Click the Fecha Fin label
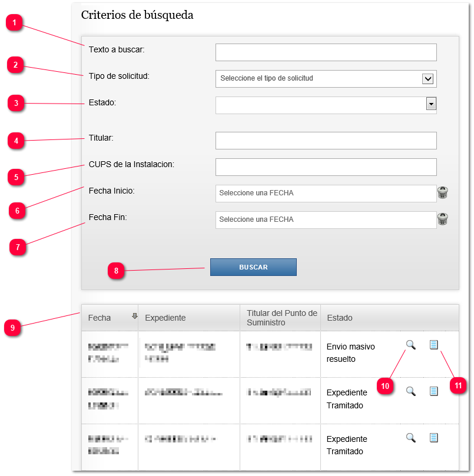Image resolution: width=474 pixels, height=476 pixels. pyautogui.click(x=108, y=217)
